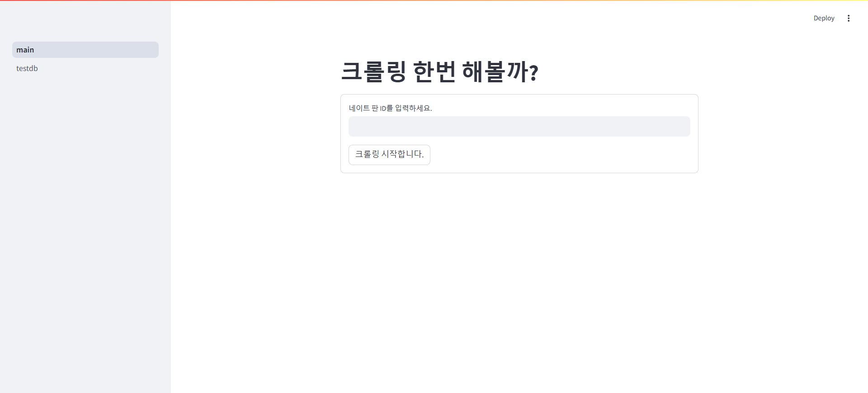Click the 네이트 판 ID input field
Viewport: 868px width, 393px height.
tap(519, 126)
